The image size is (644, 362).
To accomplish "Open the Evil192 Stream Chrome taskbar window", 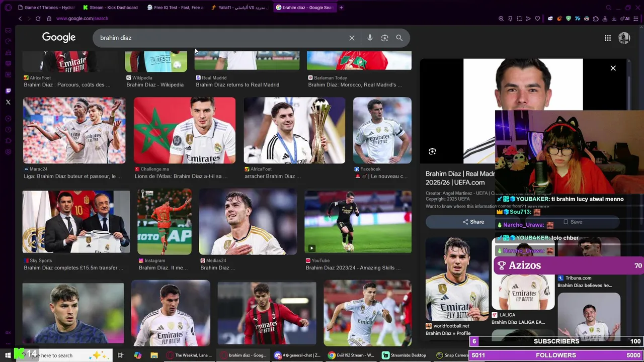I will pyautogui.click(x=351, y=355).
